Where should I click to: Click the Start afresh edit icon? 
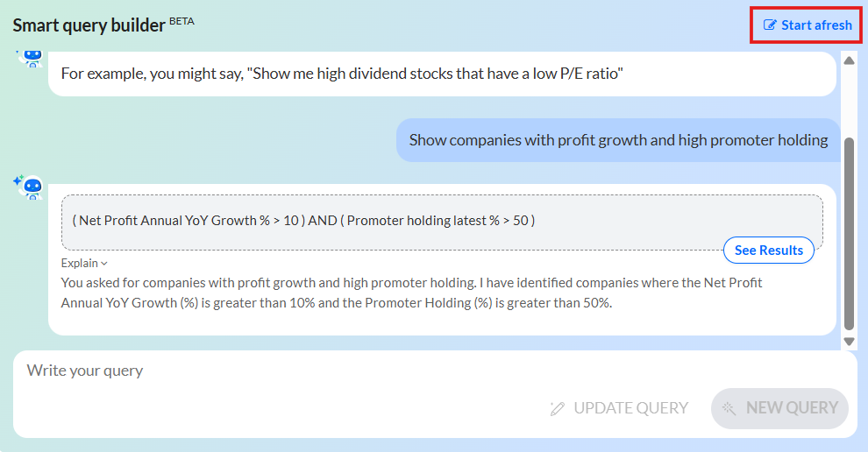[x=770, y=25]
